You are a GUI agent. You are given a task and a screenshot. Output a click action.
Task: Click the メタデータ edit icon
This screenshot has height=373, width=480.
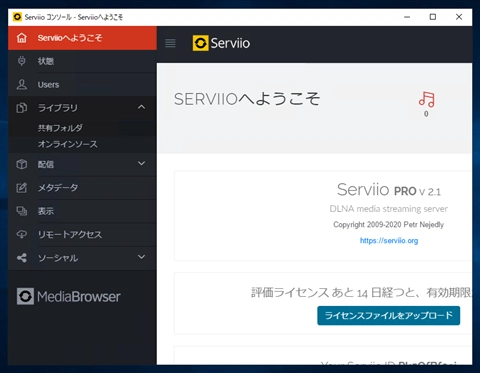pyautogui.click(x=22, y=188)
